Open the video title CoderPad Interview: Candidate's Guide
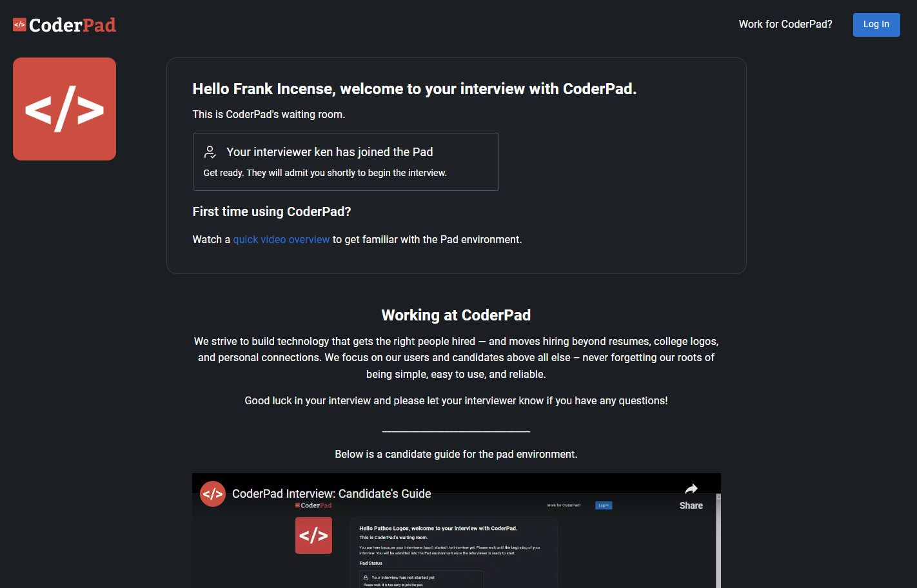 [331, 493]
